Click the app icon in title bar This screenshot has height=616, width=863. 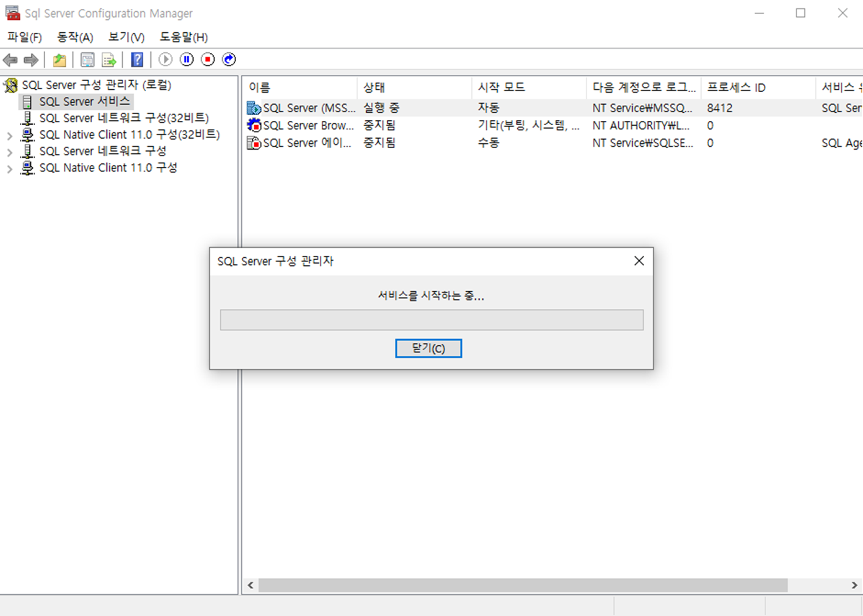tap(12, 13)
